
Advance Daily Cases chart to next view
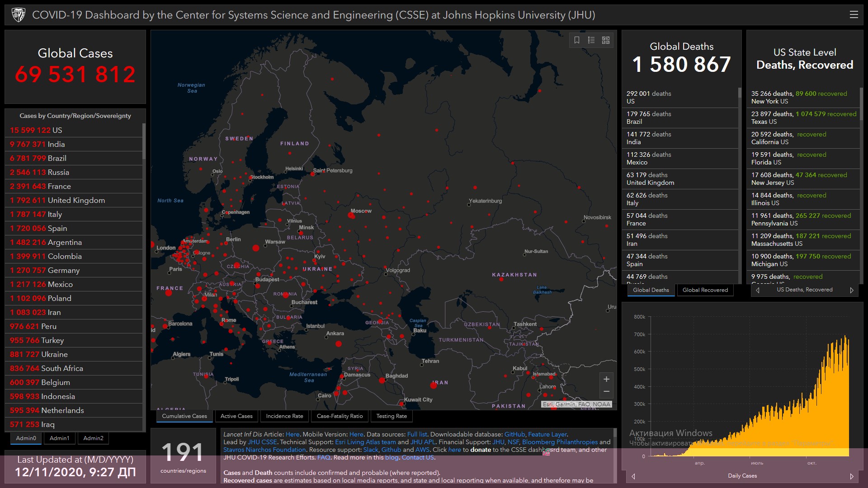click(x=852, y=476)
